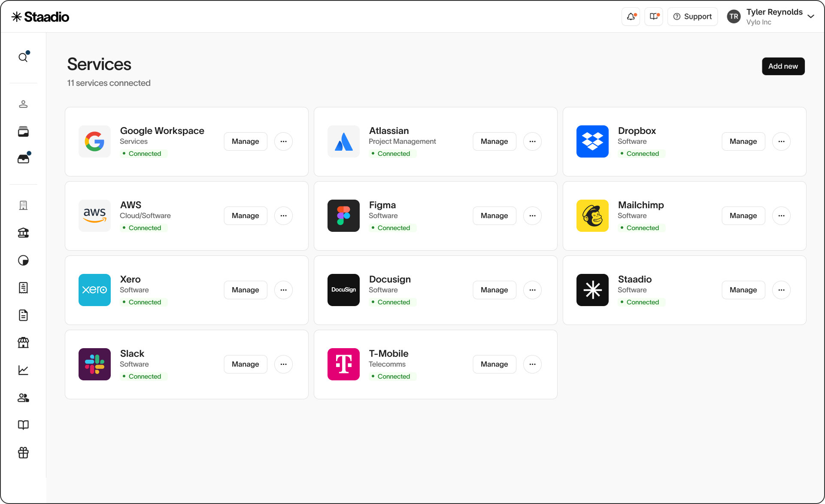
Task: Click the Connected status under Slack
Action: click(144, 376)
